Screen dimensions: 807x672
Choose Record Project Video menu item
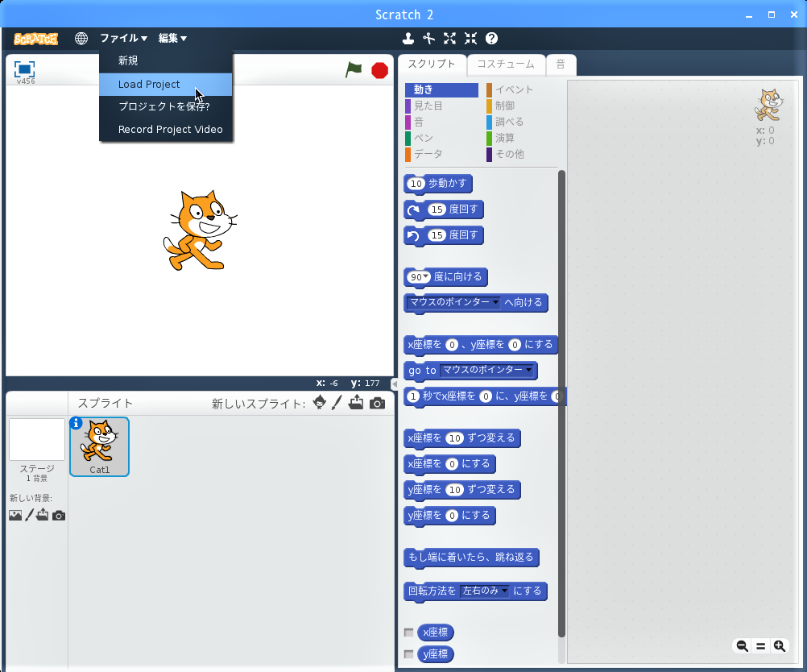(x=166, y=129)
